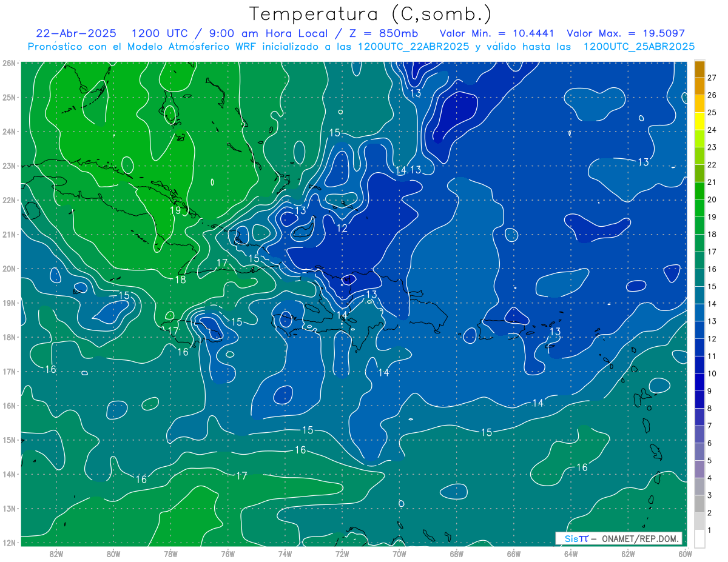The image size is (728, 562).
Task: Click the "12" contour label on the map
Action: pyautogui.click(x=342, y=228)
